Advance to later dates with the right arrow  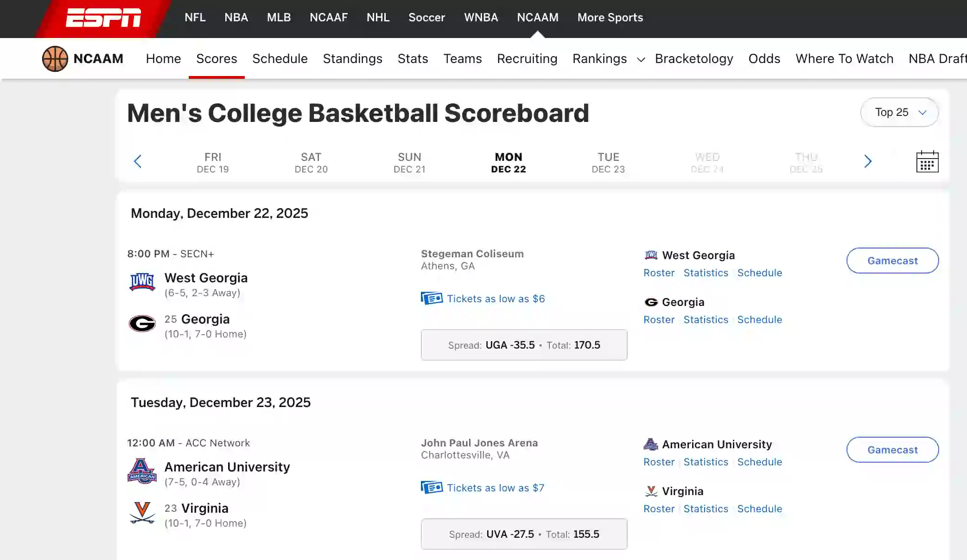point(867,161)
